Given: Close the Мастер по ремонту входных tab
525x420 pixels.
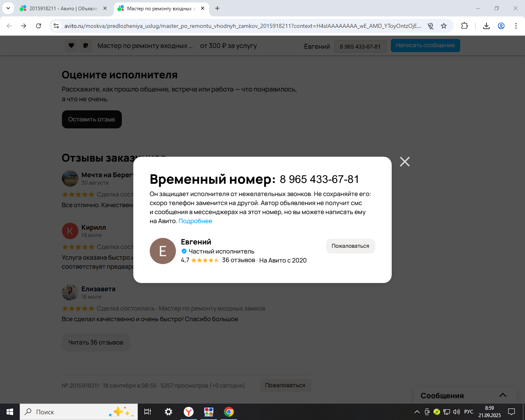Looking at the screenshot, I should [203, 8].
